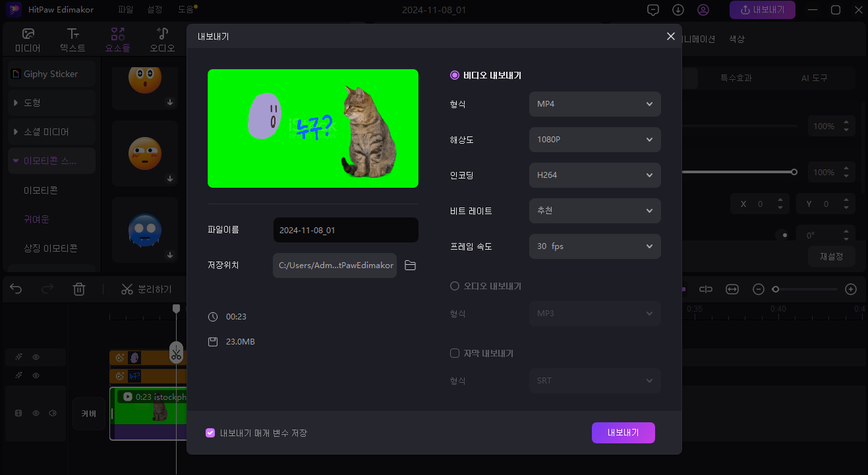Zoom out the timeline with minus icon

tap(759, 289)
